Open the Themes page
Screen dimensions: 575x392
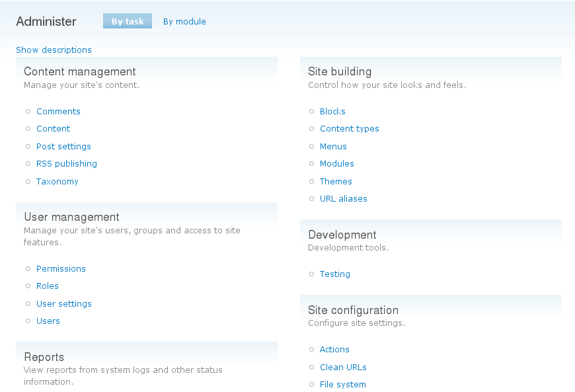coord(336,181)
